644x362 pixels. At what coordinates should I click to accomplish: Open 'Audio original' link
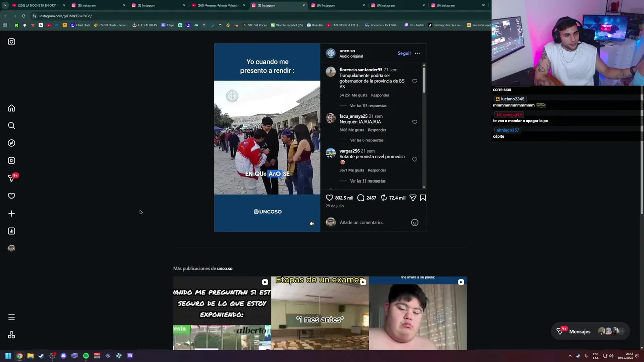click(x=351, y=56)
